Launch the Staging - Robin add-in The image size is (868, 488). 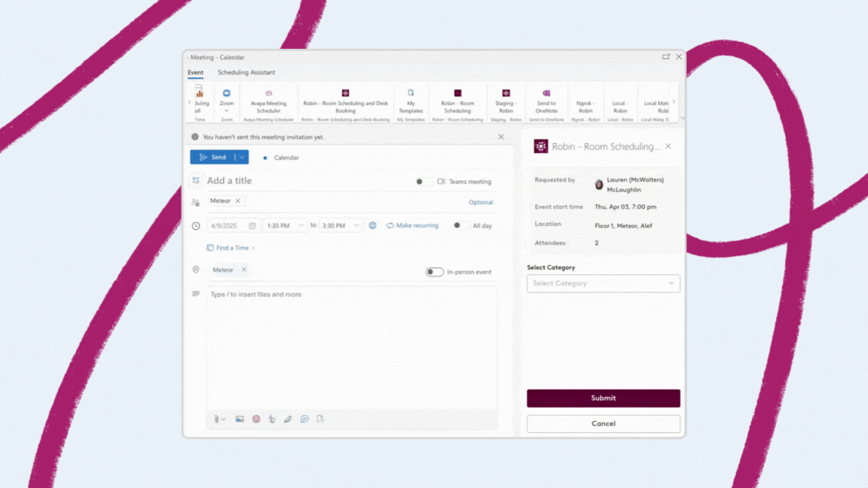click(x=506, y=101)
